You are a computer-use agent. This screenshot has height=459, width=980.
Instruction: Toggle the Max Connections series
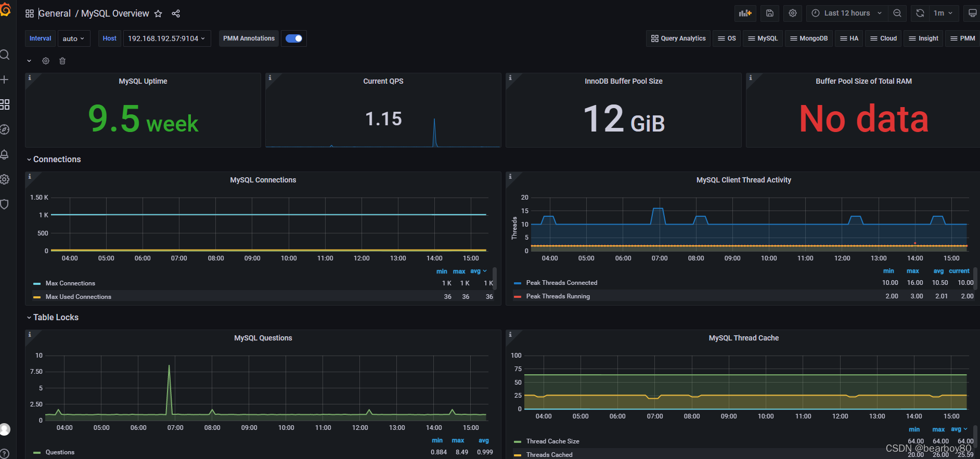point(70,283)
